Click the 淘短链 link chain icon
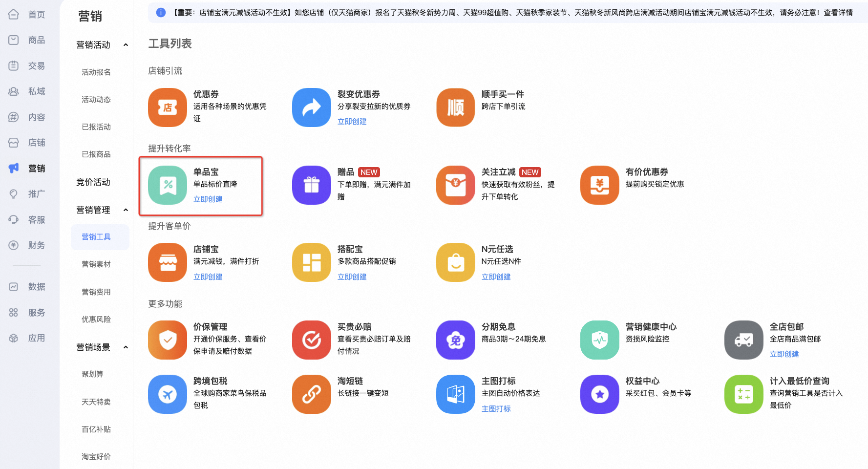 point(312,394)
